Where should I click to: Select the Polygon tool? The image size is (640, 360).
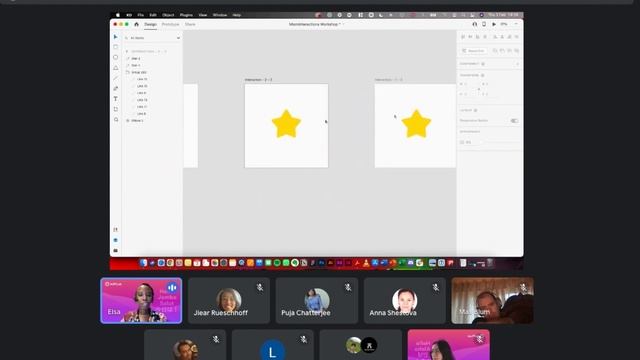point(116,68)
